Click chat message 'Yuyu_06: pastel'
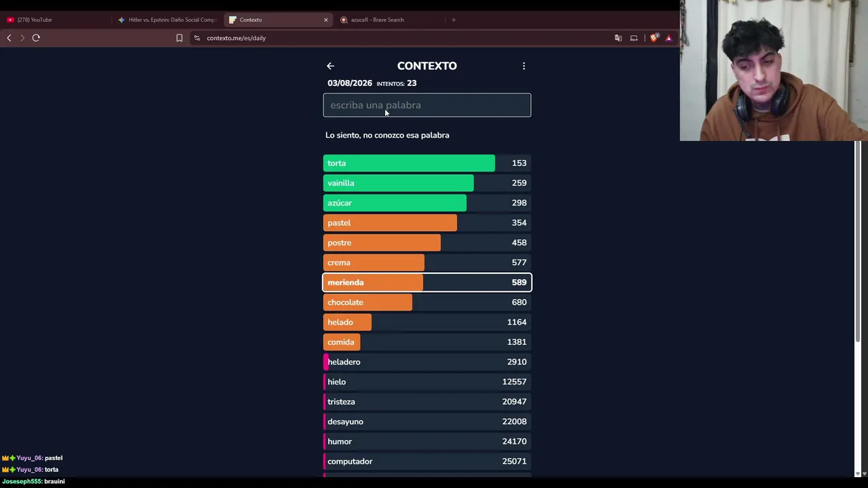The height and width of the screenshot is (488, 868). (x=33, y=458)
